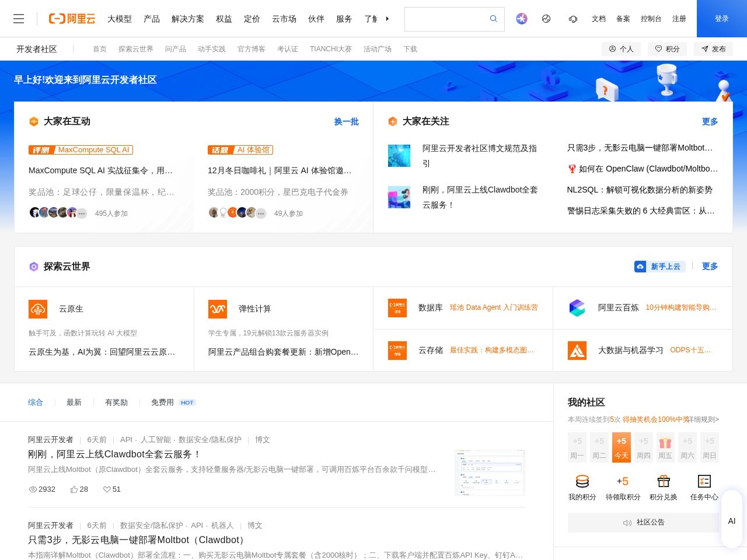The height and width of the screenshot is (560, 747).
Task: Click the Clawdbot article preview thumbnail
Action: 489,473
